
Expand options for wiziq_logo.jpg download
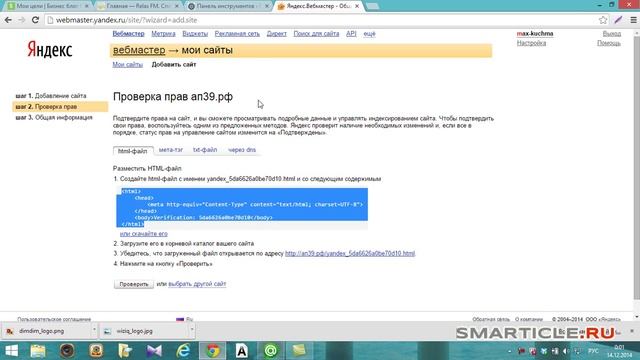pyautogui.click(x=192, y=329)
